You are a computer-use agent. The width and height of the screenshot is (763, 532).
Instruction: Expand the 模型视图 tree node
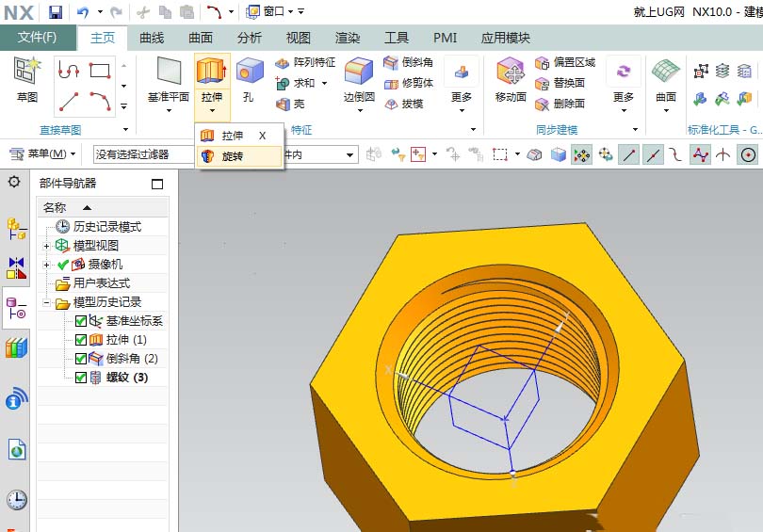coord(46,246)
